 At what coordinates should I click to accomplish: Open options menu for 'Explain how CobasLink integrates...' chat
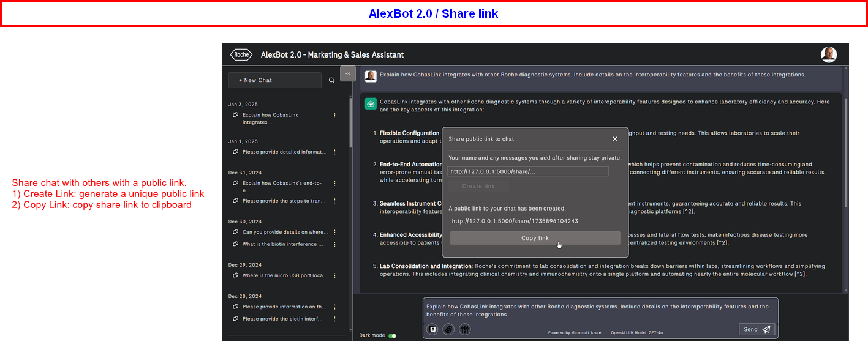pos(334,115)
